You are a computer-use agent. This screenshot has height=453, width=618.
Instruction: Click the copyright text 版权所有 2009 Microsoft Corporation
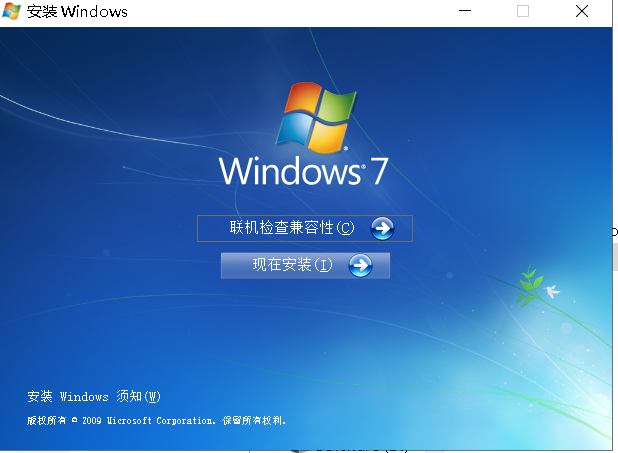(x=156, y=421)
